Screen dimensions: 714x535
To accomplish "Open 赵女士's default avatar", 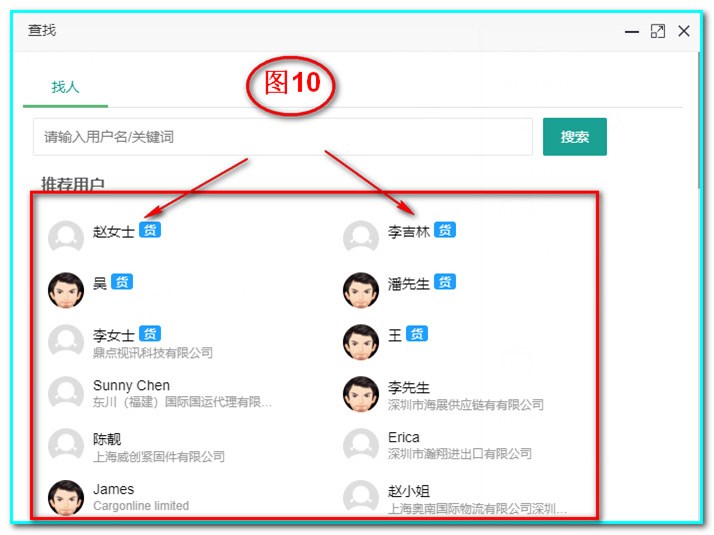I will tap(66, 238).
